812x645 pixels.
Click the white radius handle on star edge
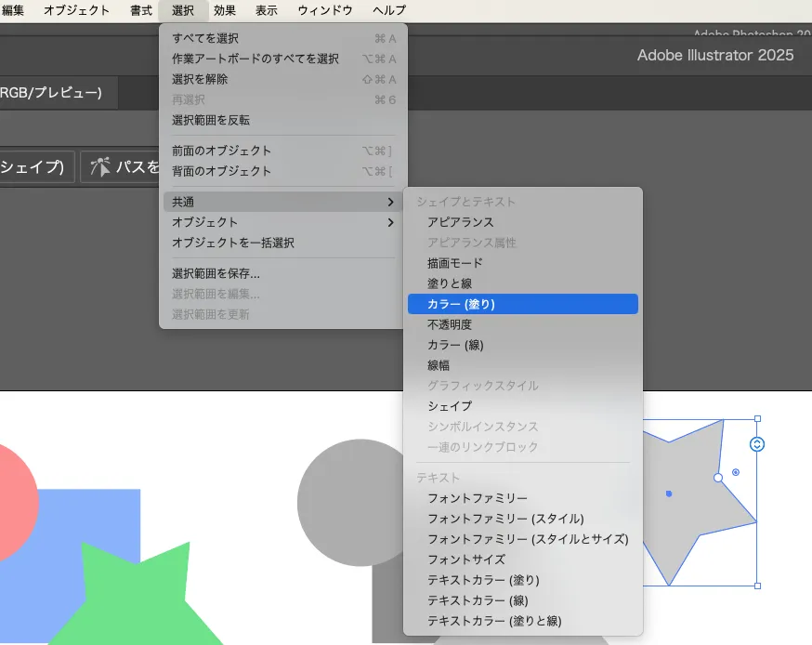(717, 477)
